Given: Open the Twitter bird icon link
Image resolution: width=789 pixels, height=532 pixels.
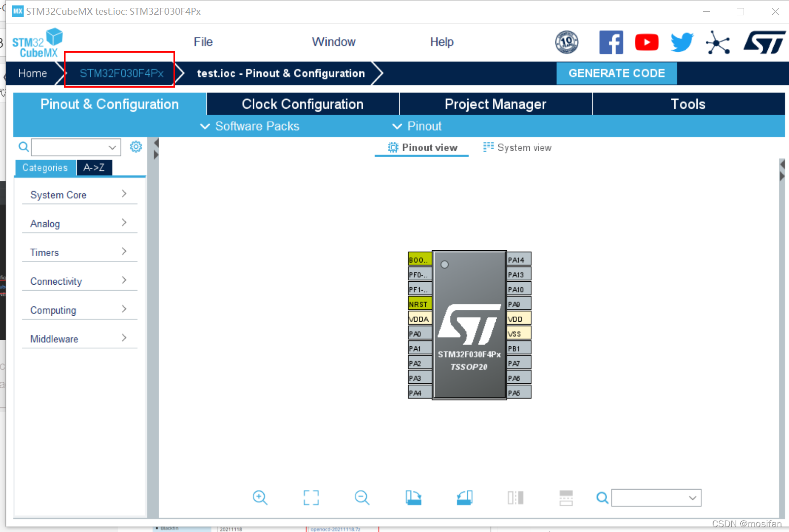Looking at the screenshot, I should [x=682, y=42].
